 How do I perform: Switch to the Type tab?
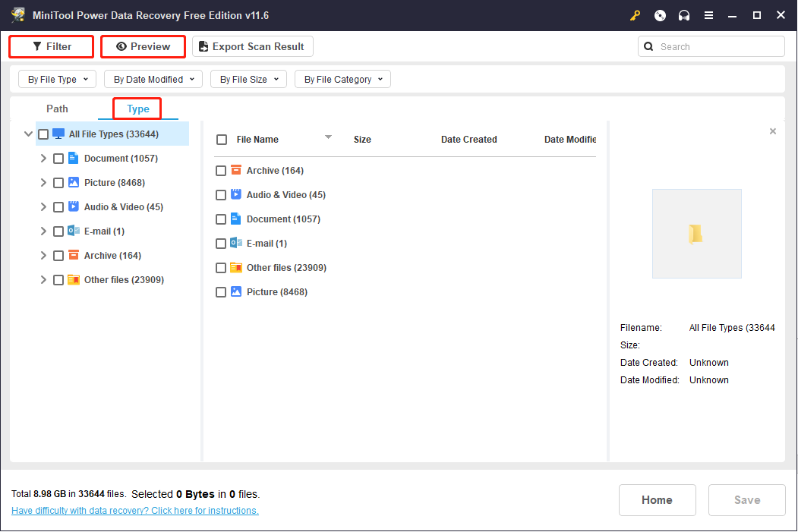pyautogui.click(x=138, y=109)
